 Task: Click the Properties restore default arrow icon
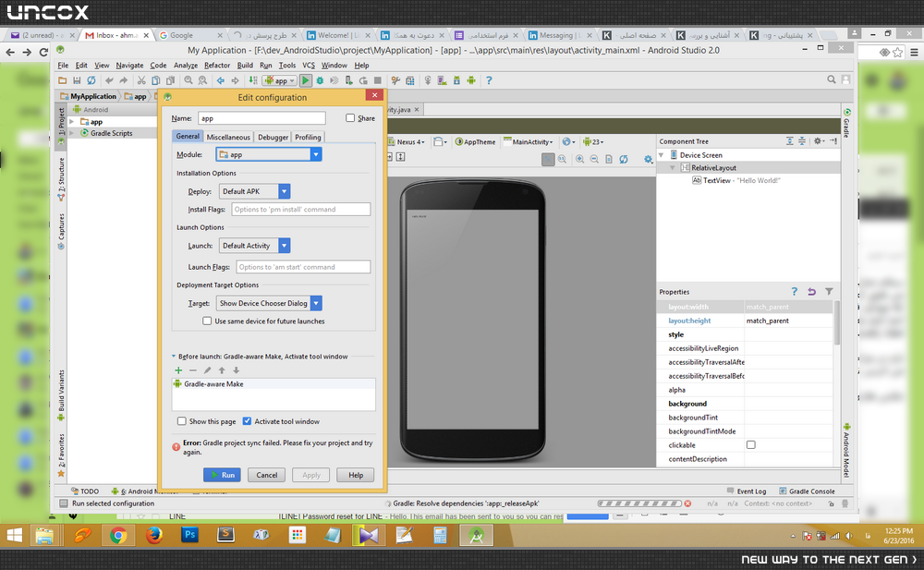pyautogui.click(x=811, y=291)
